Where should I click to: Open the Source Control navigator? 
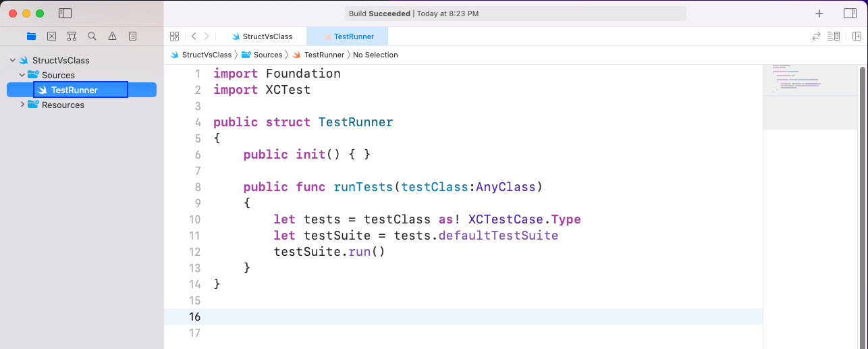point(51,36)
